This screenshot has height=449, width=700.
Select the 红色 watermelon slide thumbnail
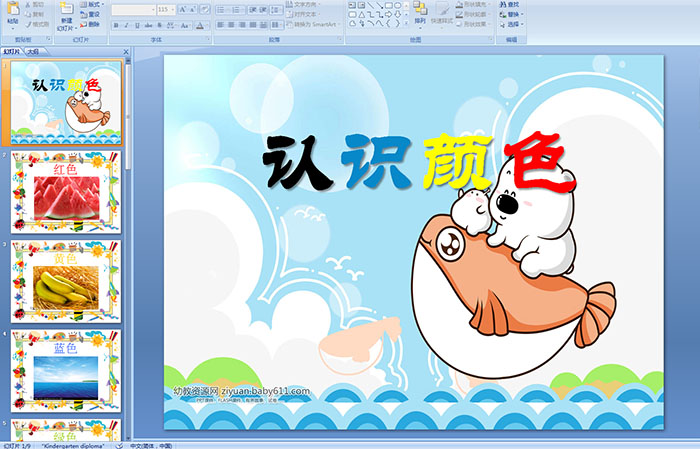(x=66, y=192)
